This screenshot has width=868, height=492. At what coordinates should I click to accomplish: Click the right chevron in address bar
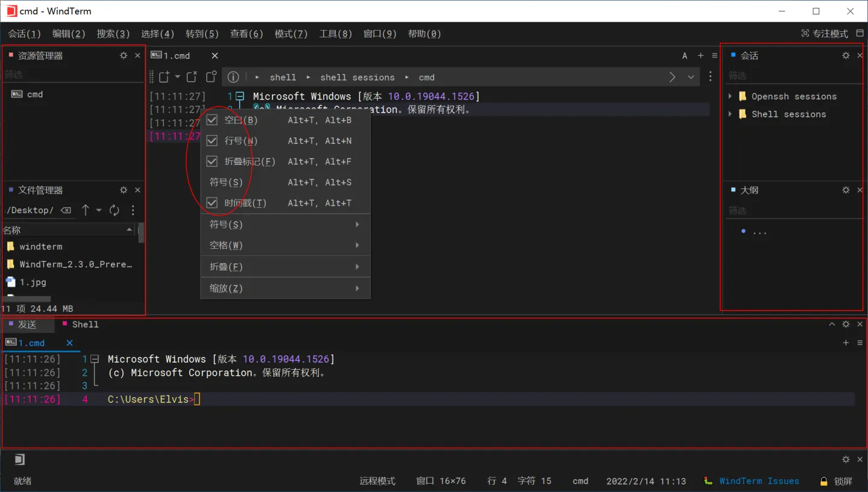672,77
